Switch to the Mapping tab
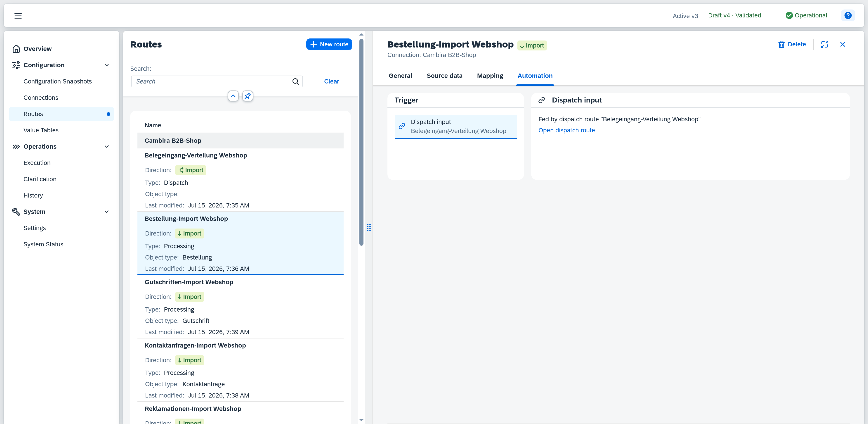This screenshot has height=424, width=868. pos(490,76)
